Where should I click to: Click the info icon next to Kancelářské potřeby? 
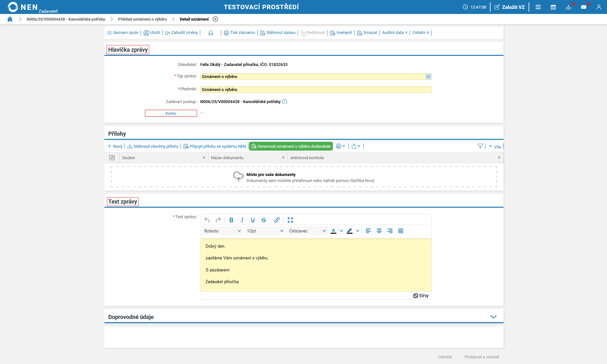tap(285, 102)
